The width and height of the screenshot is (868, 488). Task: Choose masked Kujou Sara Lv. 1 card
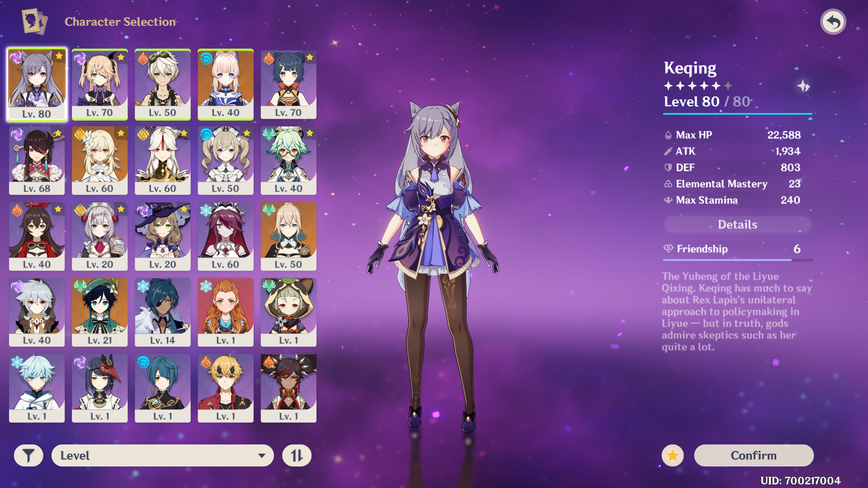[x=100, y=388]
